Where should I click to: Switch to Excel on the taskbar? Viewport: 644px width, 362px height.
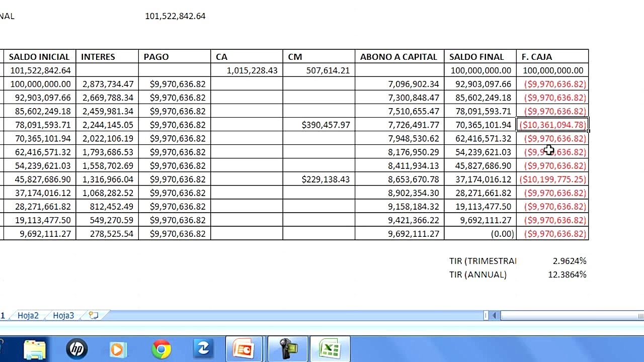pyautogui.click(x=330, y=349)
